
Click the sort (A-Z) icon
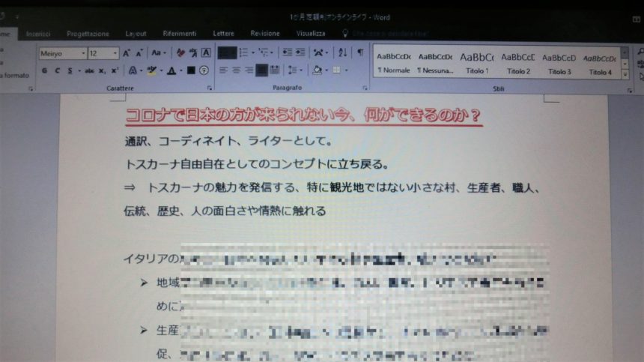(x=342, y=52)
